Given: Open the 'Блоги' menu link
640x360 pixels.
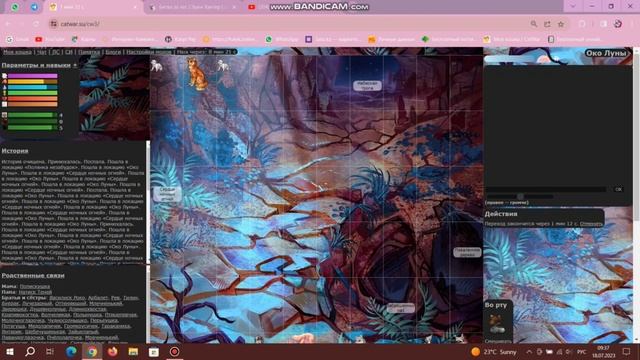Looking at the screenshot, I should (113, 52).
